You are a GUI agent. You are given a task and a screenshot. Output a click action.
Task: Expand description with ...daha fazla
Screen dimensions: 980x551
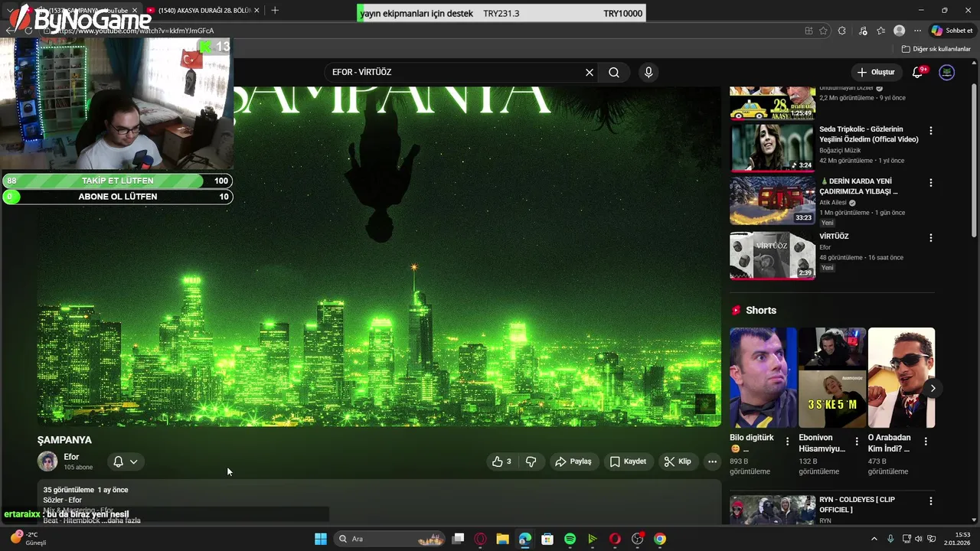(122, 520)
